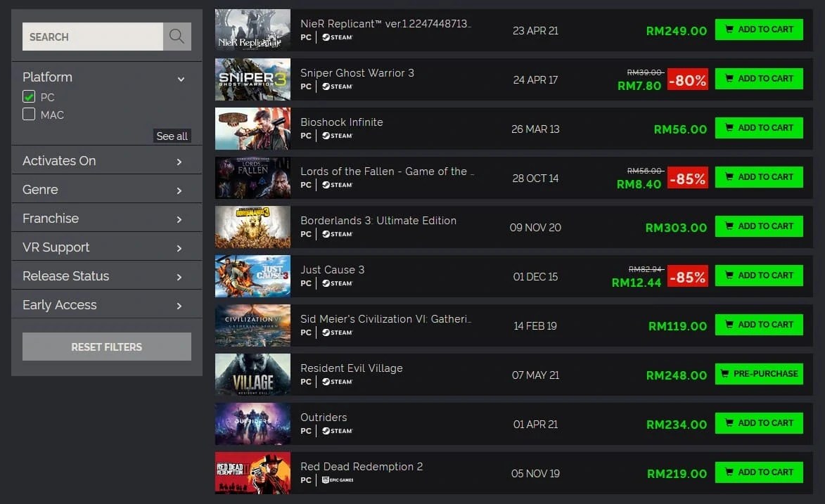
Task: Pre-purchase Resident Evil Village
Action: click(759, 373)
